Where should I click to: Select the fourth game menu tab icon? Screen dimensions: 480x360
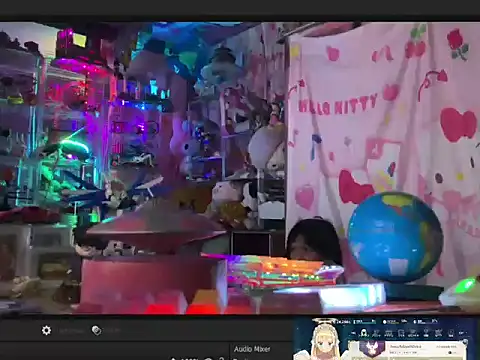[401, 333]
